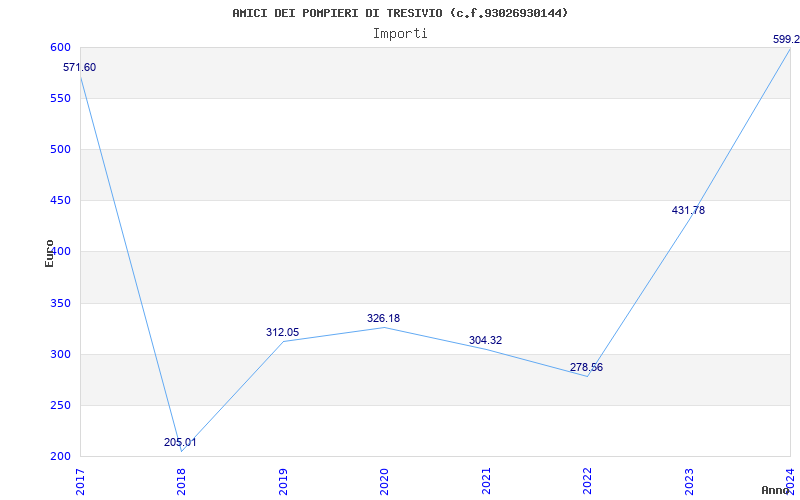Click the 'Euro' y-axis title
This screenshot has height=500, width=800.
point(49,253)
